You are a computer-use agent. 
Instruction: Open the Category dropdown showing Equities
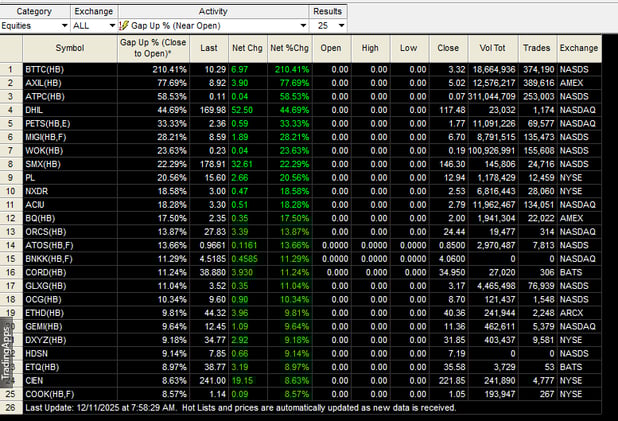coord(35,26)
